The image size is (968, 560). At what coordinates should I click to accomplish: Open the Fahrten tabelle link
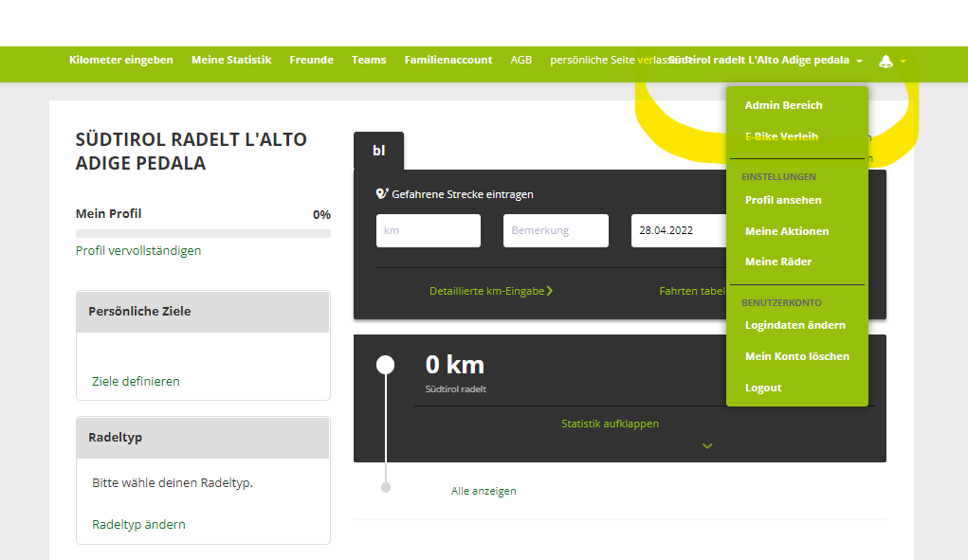coord(692,291)
